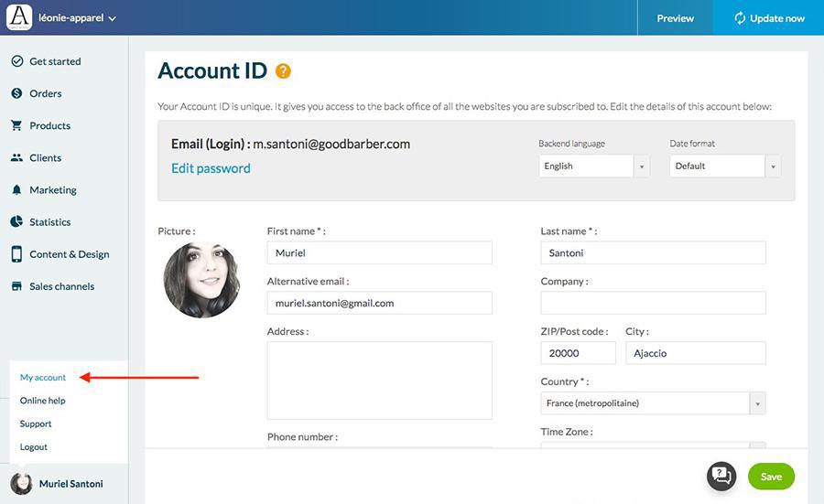Click the Clients people icon
Screen dimensions: 824x504
(x=16, y=157)
